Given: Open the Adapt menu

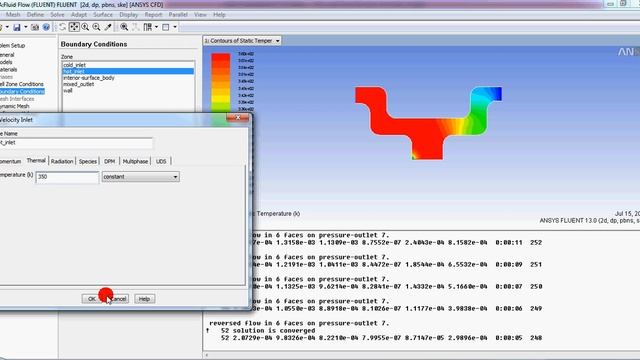Looking at the screenshot, I should tap(79, 15).
